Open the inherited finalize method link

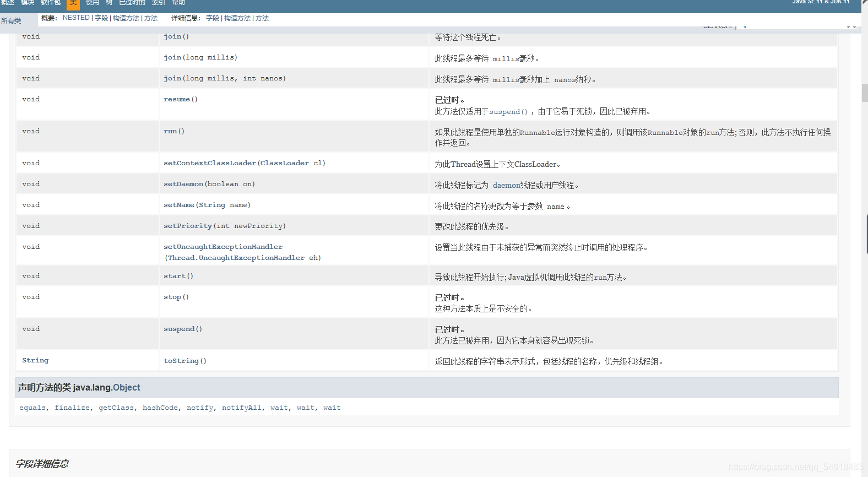pos(72,408)
